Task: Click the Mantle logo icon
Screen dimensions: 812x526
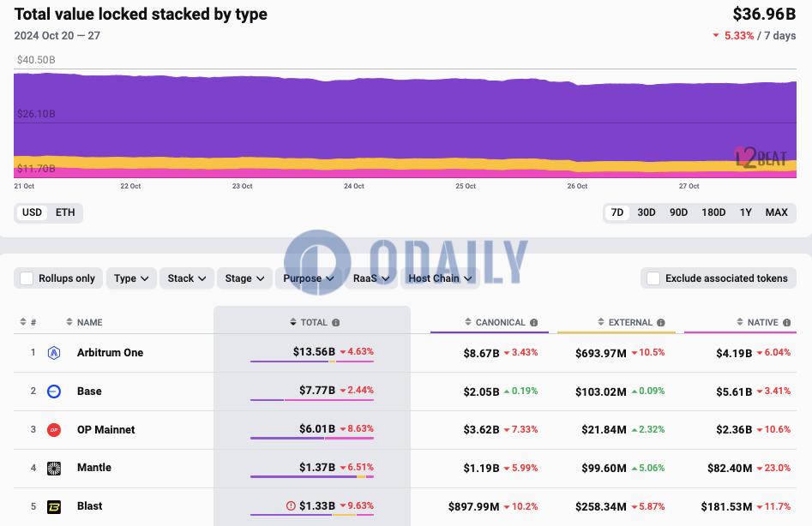Action: point(54,469)
